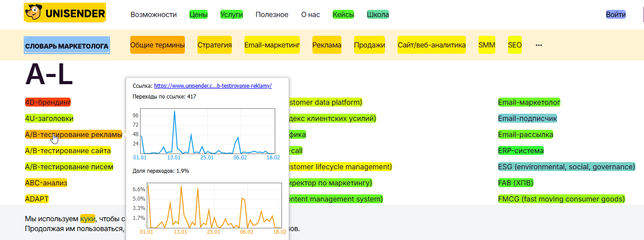Open the 4D-брендинг term
This screenshot has height=240, width=644.
tap(48, 102)
